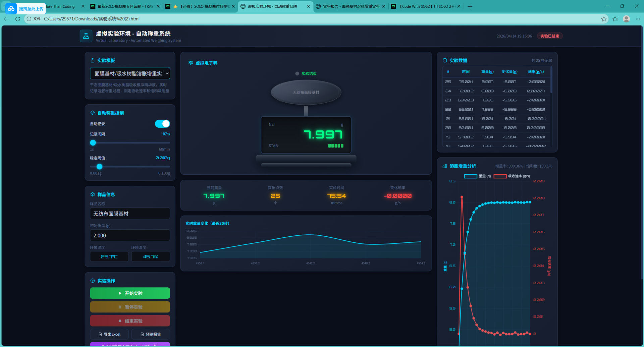Toggle the 自动记录 auto-record switch
Viewport: 644px width, 347px height.
click(x=162, y=124)
